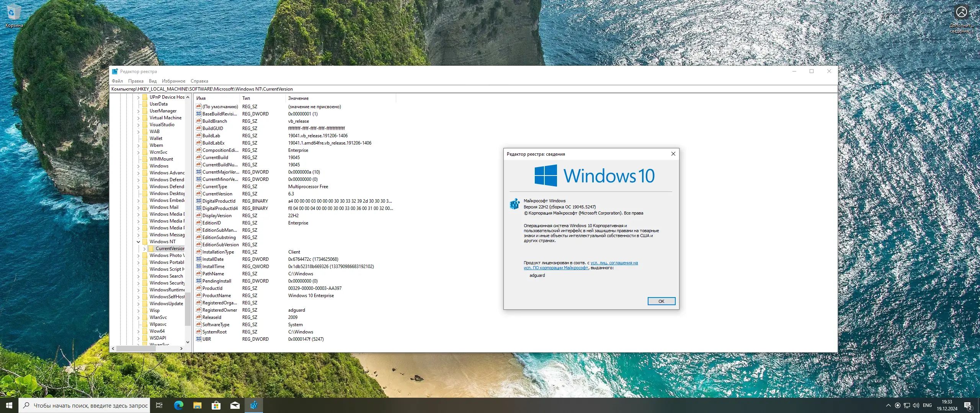The image size is (980, 413).
Task: Collapse the Windows NT tree node
Action: 139,242
